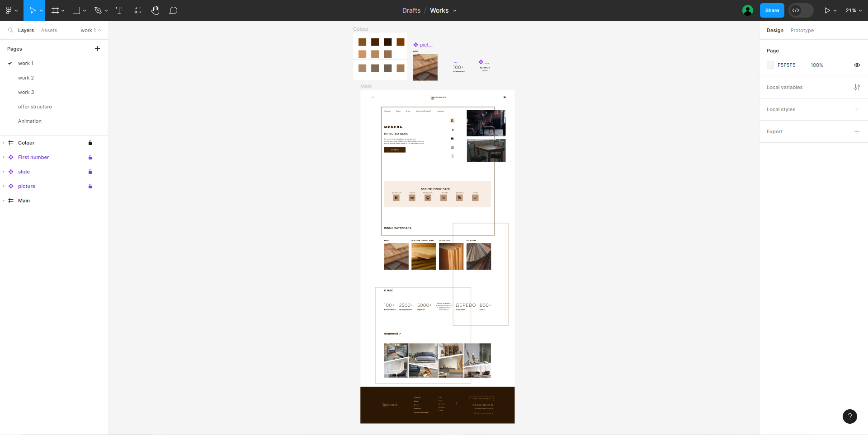Add an export setting
This screenshot has width=868, height=435.
coord(857,131)
